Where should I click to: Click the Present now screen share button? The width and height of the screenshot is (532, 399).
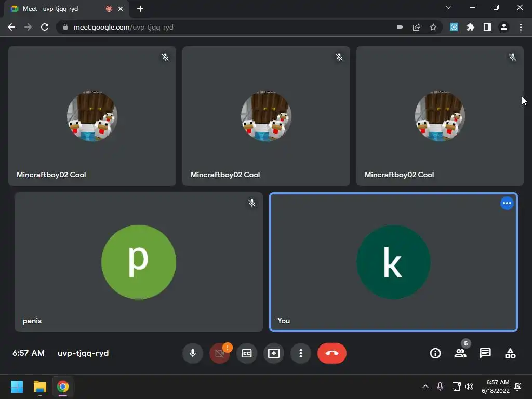coord(274,353)
